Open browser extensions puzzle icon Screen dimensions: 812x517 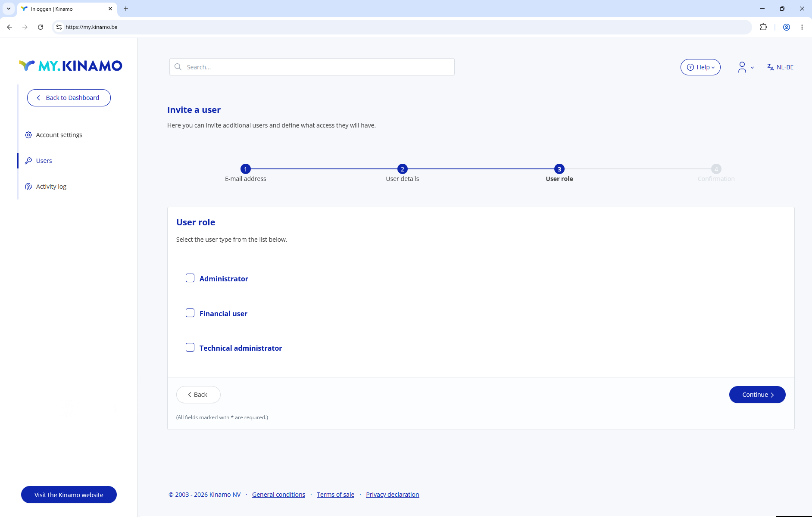[x=763, y=27]
